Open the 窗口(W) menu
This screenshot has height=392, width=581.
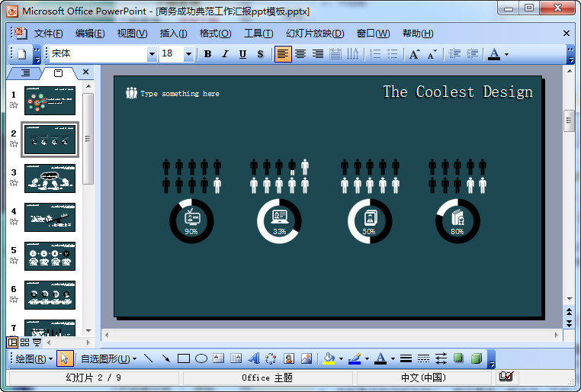(373, 34)
